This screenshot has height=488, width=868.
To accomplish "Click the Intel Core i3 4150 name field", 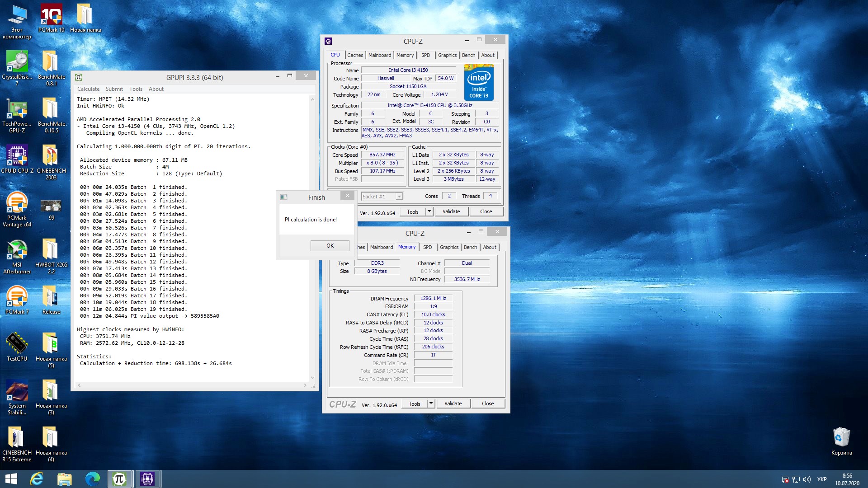I will coord(408,70).
